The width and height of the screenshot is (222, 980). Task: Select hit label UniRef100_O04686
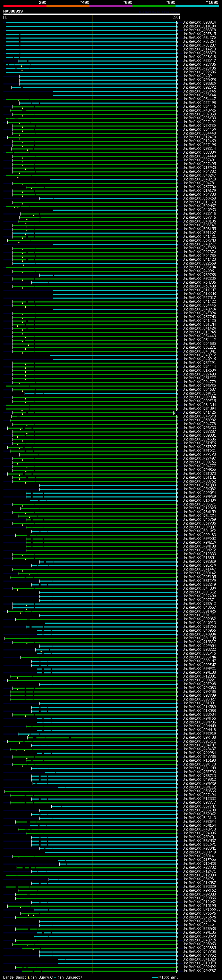coord(199,439)
